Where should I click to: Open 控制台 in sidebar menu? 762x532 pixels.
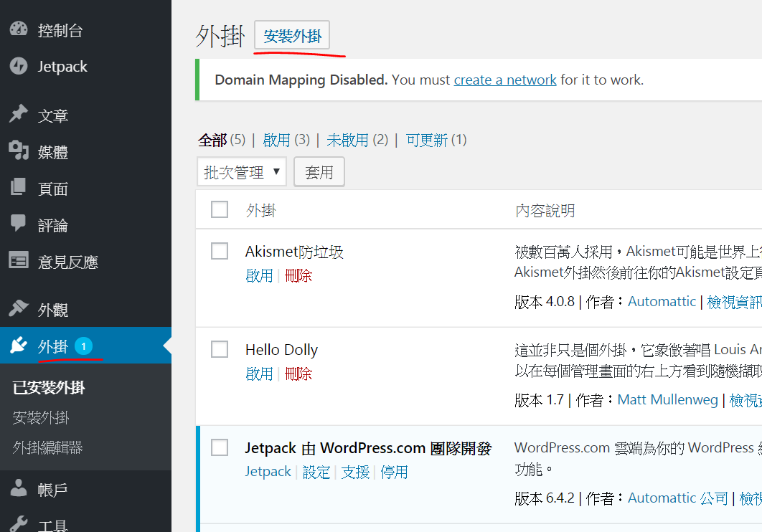(x=60, y=30)
